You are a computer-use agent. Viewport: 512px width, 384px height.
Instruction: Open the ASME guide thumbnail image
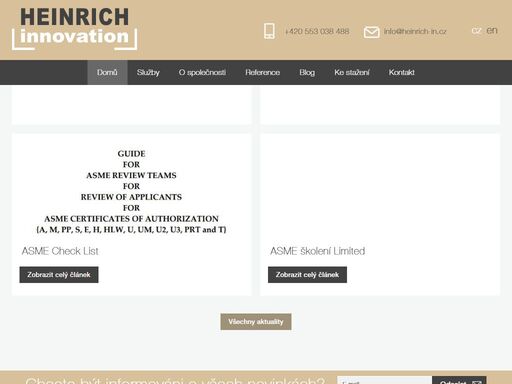click(131, 191)
